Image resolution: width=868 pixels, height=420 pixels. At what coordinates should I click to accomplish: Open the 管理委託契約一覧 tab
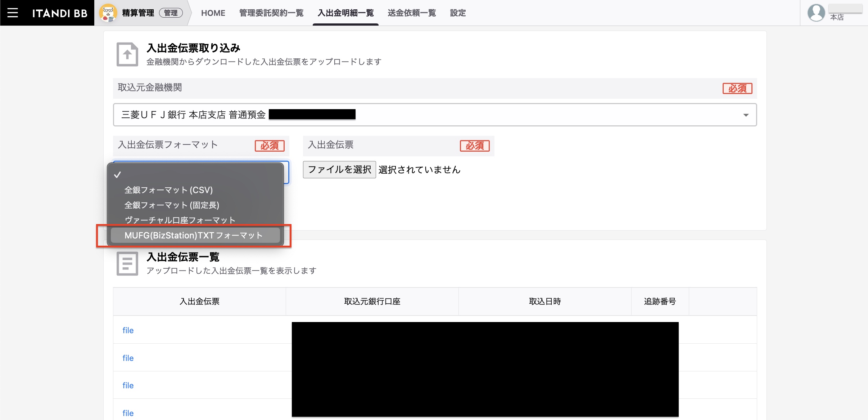pos(271,13)
